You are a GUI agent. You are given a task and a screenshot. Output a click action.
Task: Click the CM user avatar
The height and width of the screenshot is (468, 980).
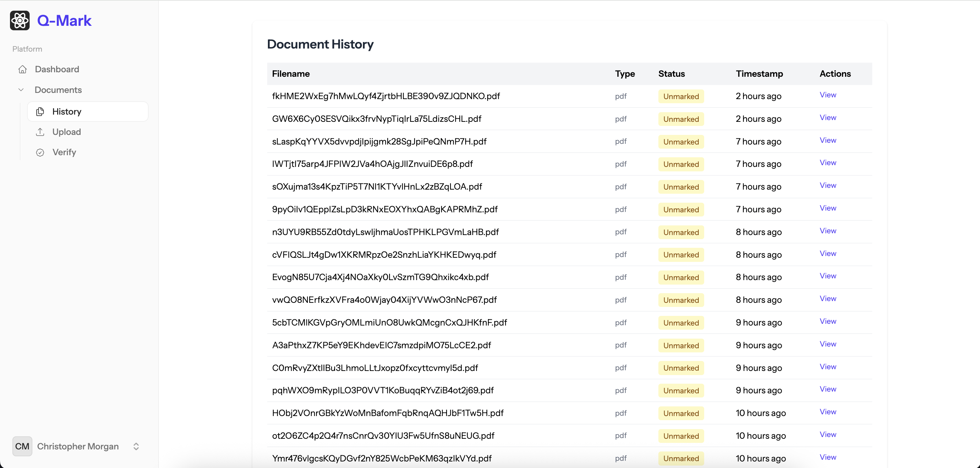22,446
